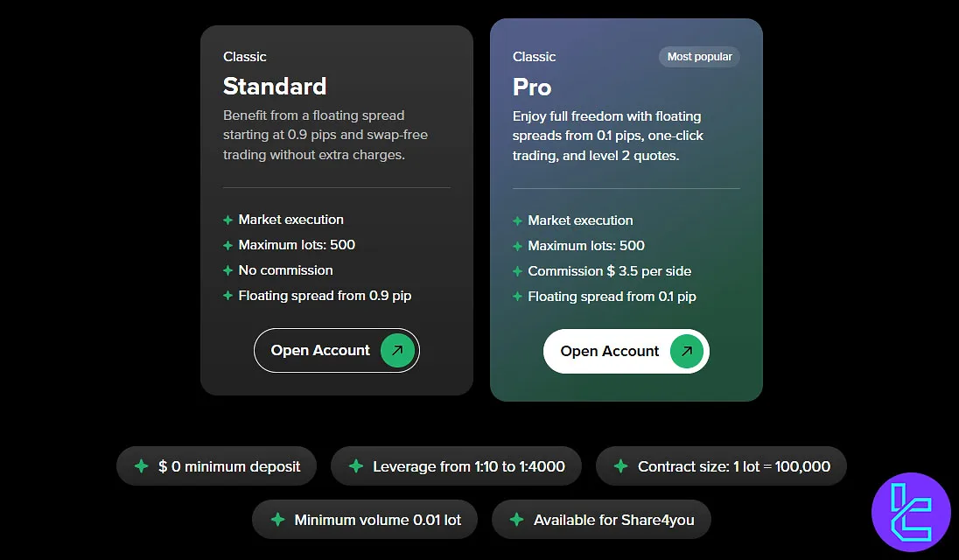Click the green arrow icon on Standard's Open Account button
Image resolution: width=959 pixels, height=560 pixels.
(396, 350)
